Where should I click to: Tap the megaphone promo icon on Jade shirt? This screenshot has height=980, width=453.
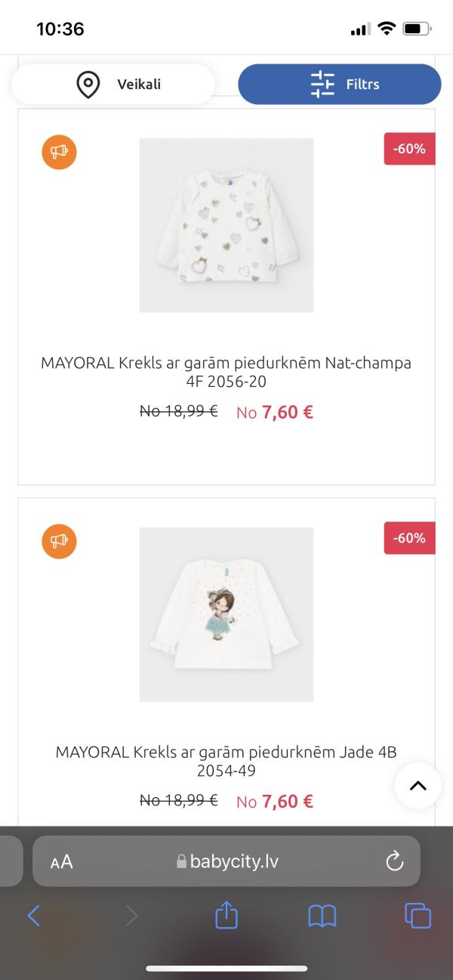click(x=59, y=541)
